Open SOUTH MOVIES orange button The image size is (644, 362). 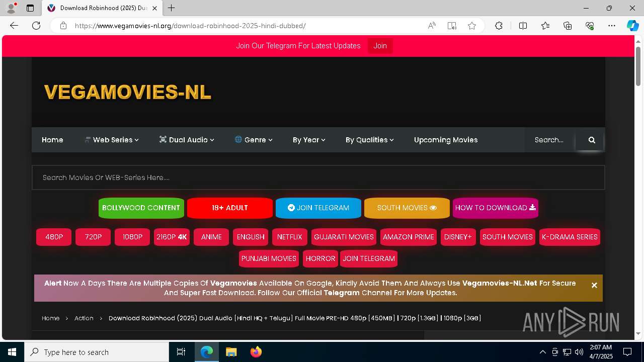pyautogui.click(x=407, y=208)
